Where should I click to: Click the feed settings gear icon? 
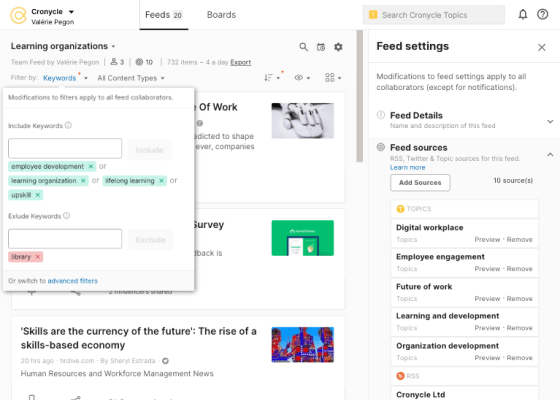click(338, 47)
